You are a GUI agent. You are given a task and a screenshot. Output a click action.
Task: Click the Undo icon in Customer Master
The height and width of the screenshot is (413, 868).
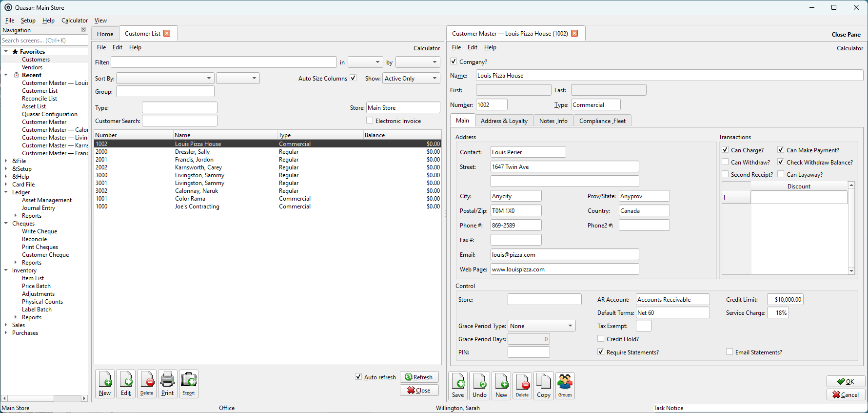tap(480, 386)
